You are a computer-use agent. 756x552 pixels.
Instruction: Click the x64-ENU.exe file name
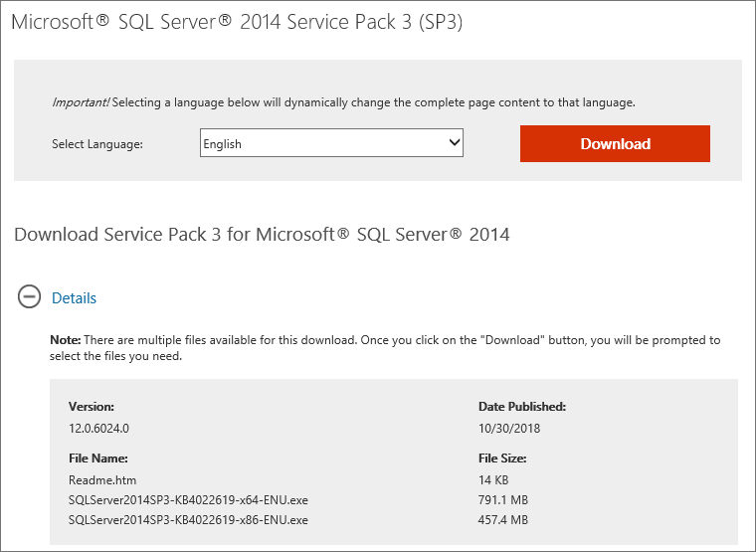click(188, 499)
